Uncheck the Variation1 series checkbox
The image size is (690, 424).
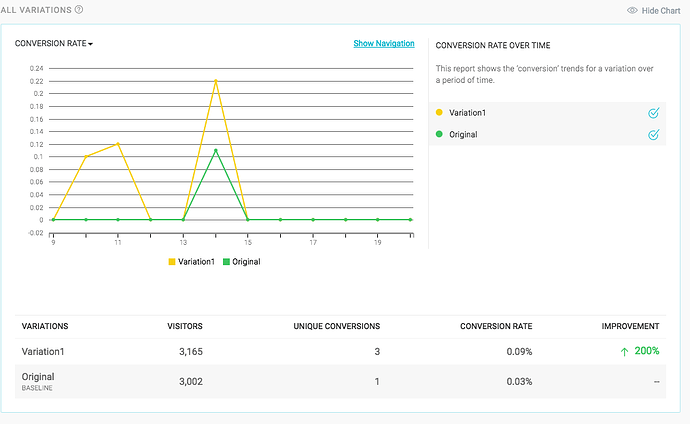pyautogui.click(x=654, y=113)
